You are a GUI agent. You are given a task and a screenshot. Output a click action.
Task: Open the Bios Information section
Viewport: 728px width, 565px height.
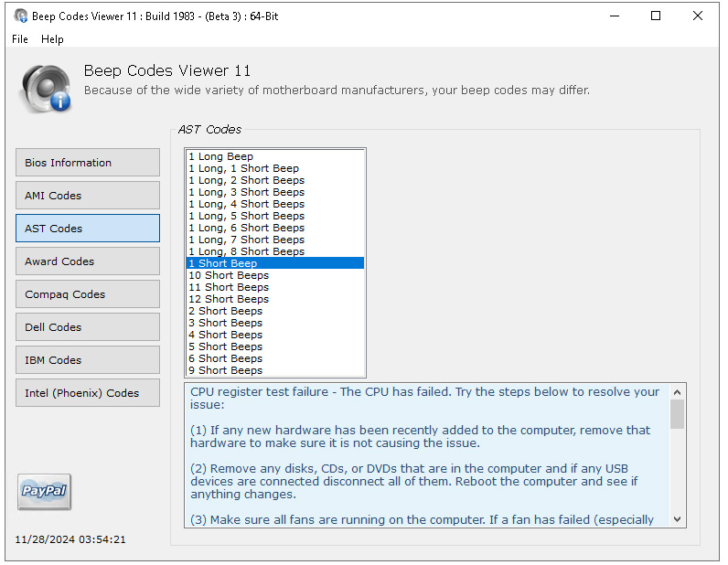88,163
